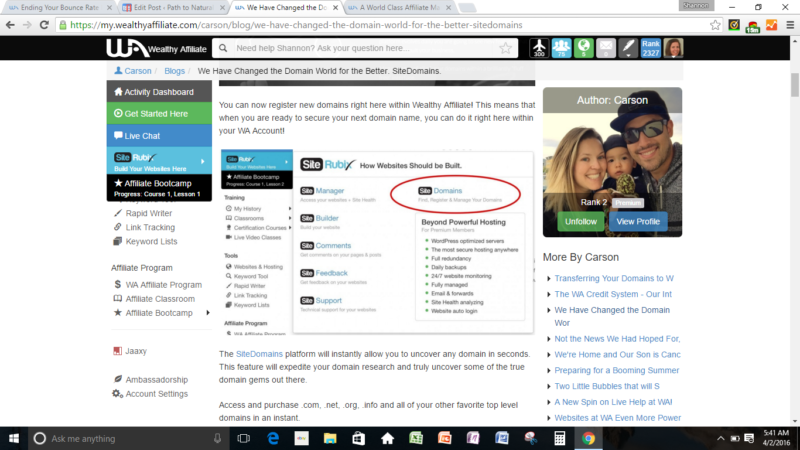
Task: Open SiteDomains link in article text
Action: point(259,354)
